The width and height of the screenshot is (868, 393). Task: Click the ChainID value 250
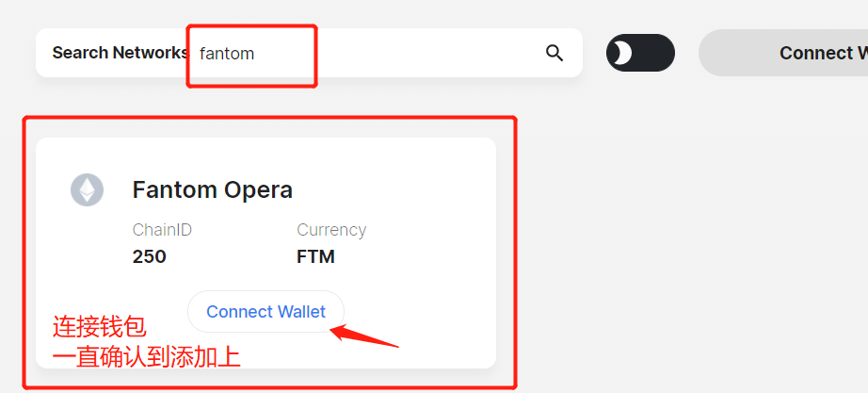[150, 256]
